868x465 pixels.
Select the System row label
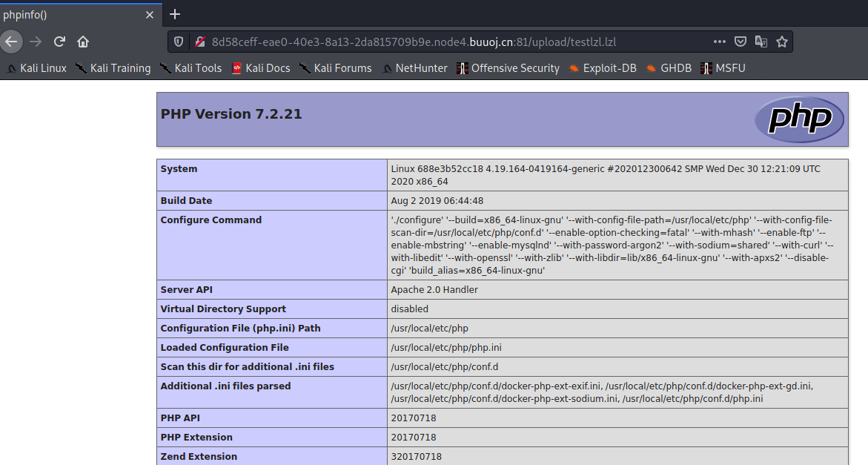coord(179,169)
